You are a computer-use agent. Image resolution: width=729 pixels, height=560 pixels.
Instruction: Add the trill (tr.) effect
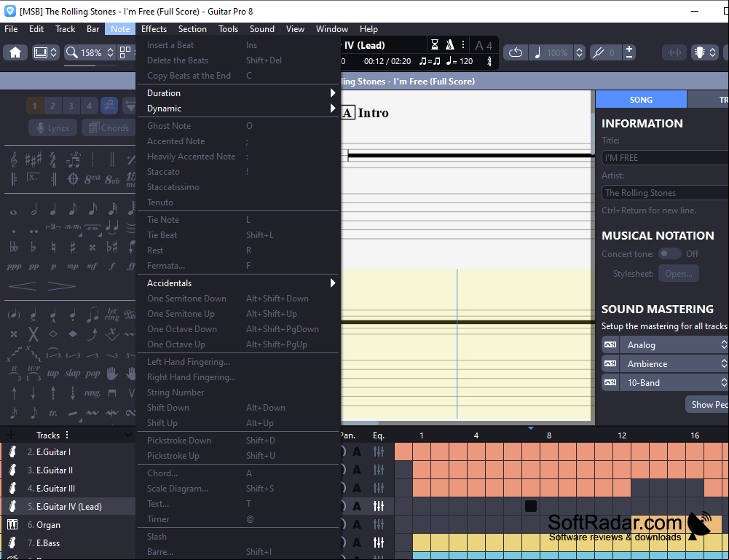point(53,413)
